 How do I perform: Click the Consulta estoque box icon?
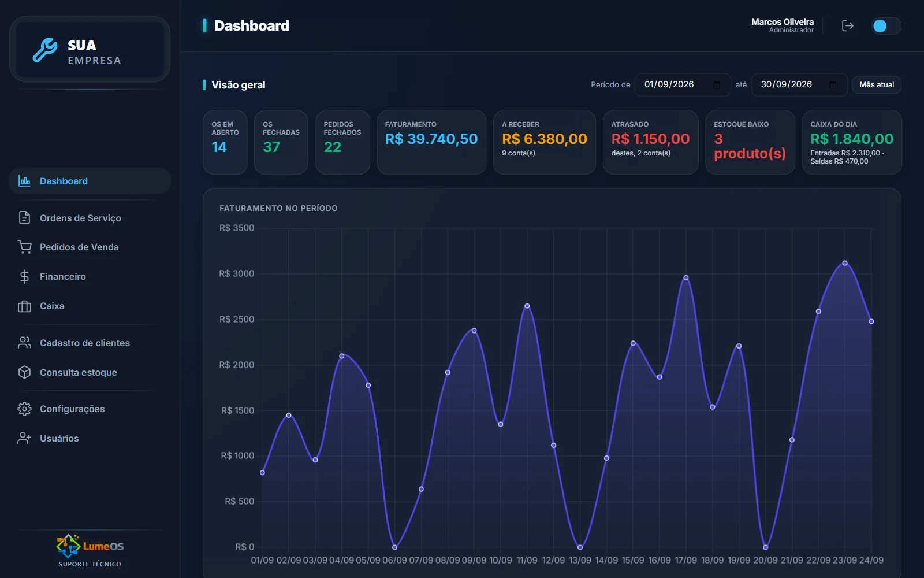coord(24,372)
